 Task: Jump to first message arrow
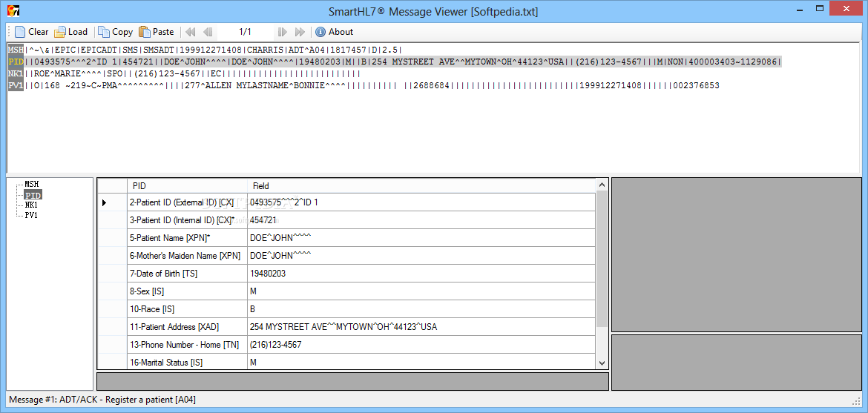coord(190,32)
